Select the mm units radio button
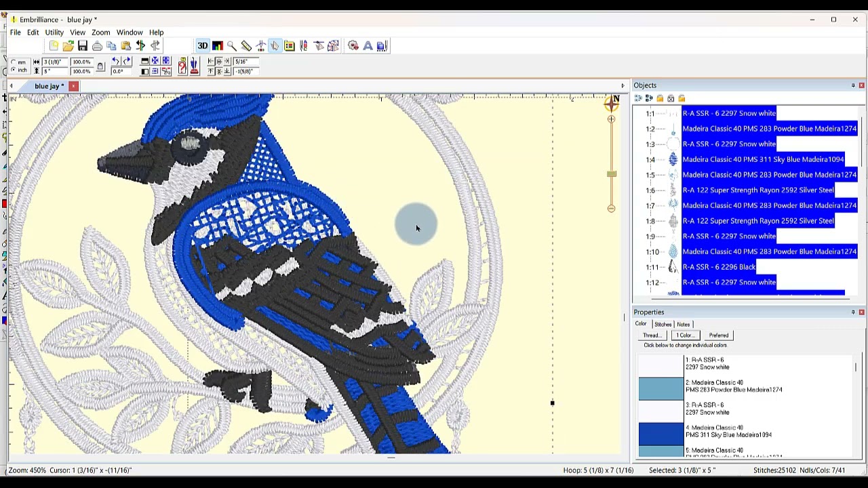Screen dimensions: 868x488 tap(14, 62)
